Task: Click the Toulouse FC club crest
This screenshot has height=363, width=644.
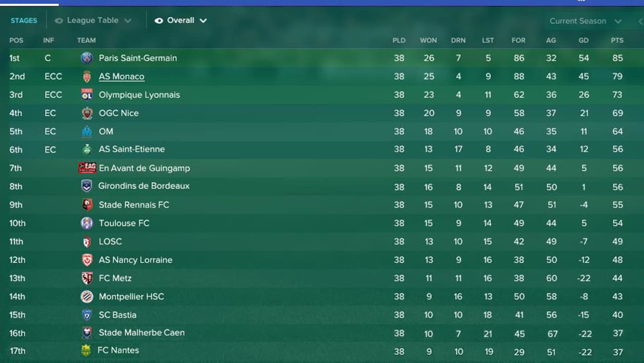Action: 87,223
